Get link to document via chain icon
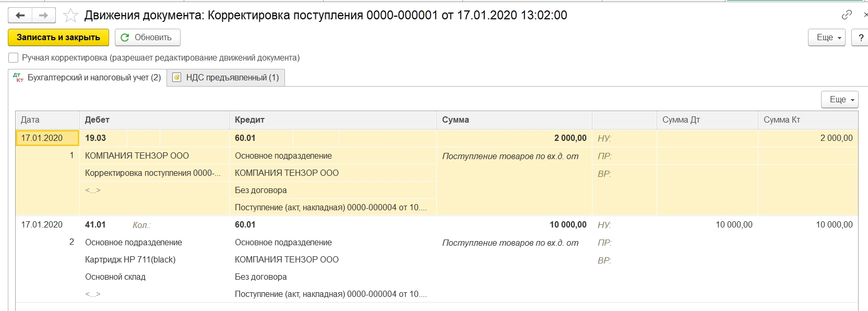This screenshot has width=868, height=311. pos(847,15)
